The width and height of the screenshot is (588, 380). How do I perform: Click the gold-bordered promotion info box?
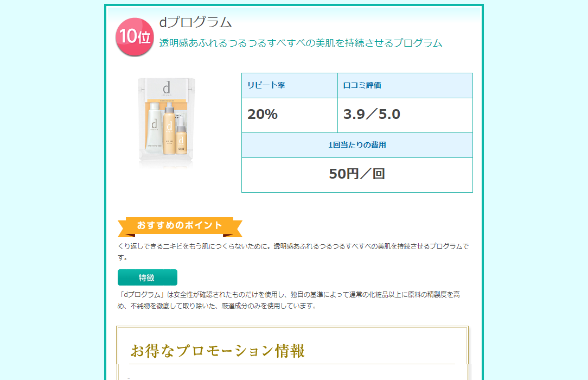coord(292,353)
